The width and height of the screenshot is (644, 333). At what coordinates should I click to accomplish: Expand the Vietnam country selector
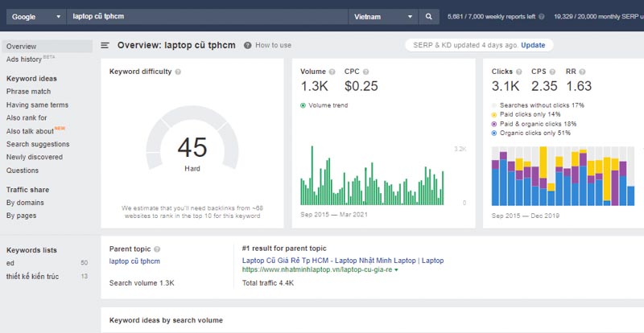coord(383,16)
